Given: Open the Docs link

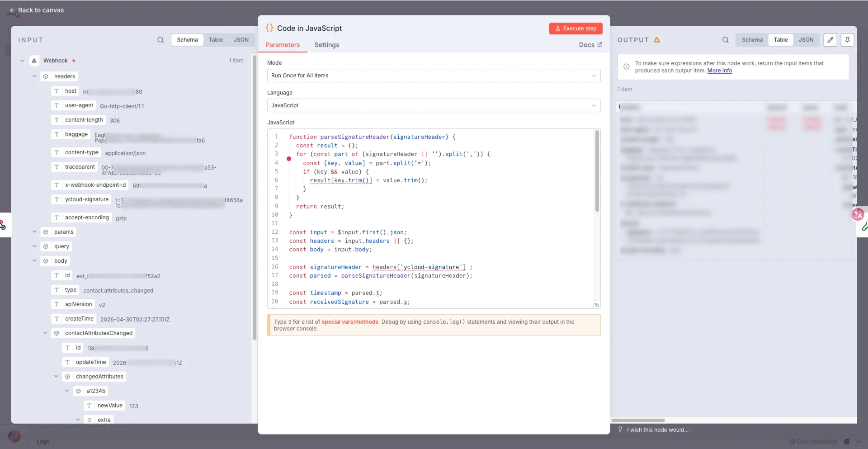Looking at the screenshot, I should click(590, 45).
